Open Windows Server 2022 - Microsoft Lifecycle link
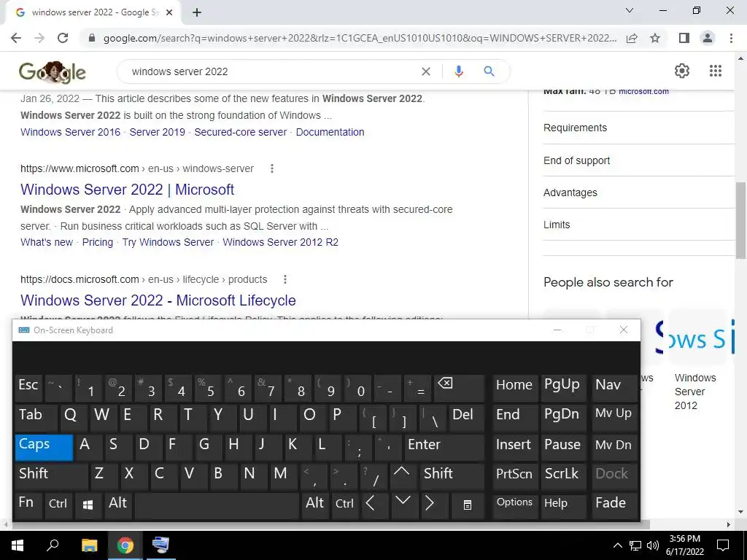Screen dimensions: 747x560 (x=158, y=300)
